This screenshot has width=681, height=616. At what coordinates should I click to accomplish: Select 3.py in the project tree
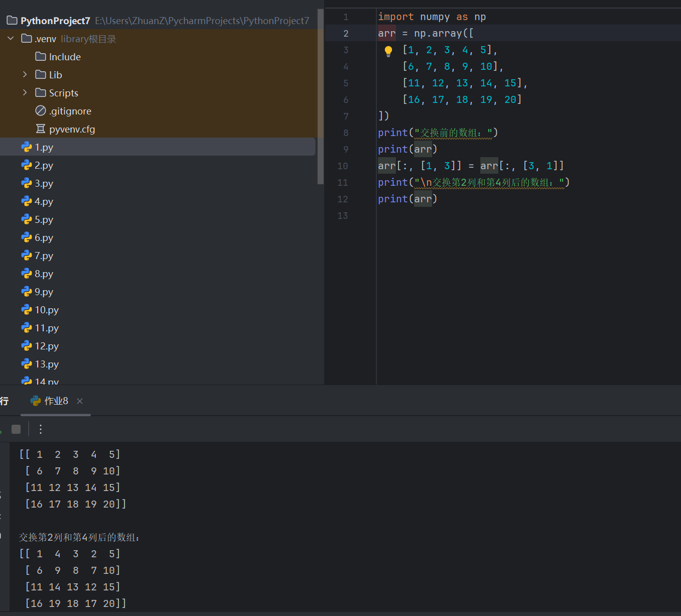44,183
